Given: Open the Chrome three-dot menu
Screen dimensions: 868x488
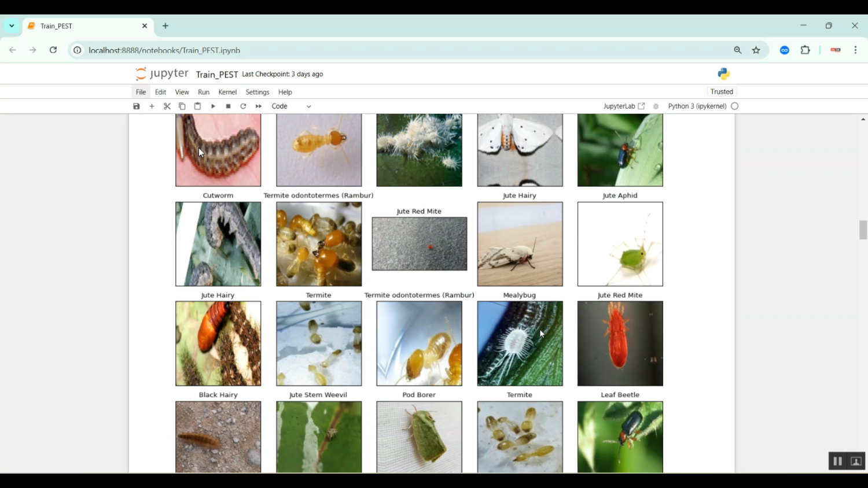Looking at the screenshot, I should [x=855, y=50].
